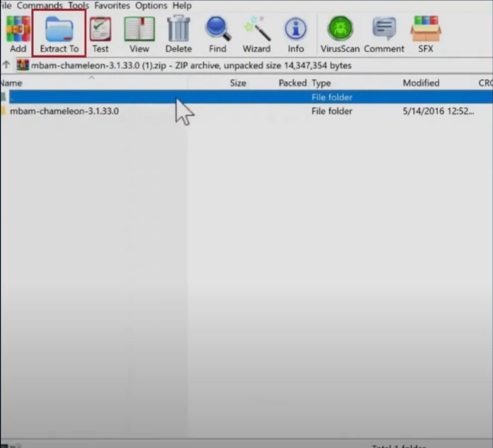493x448 pixels.
Task: Open the Help menu
Action: pos(182,6)
